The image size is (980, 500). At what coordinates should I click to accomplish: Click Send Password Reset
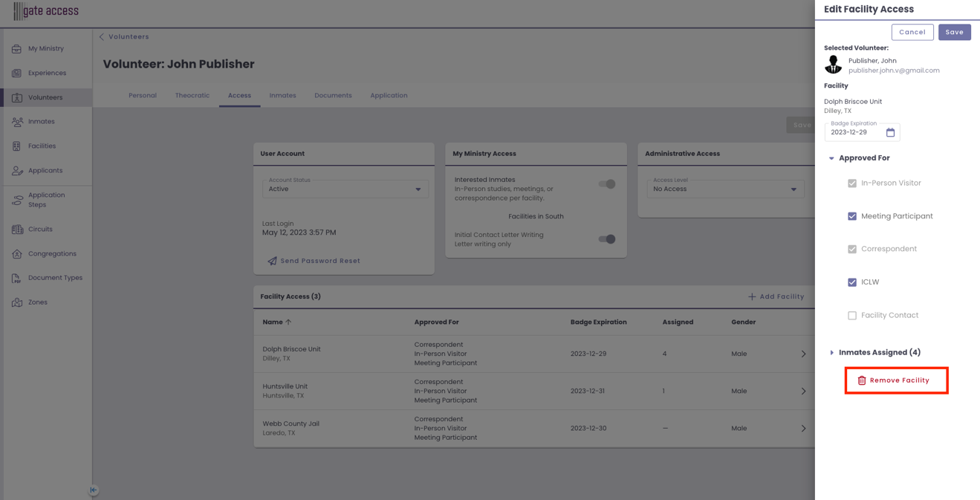pyautogui.click(x=314, y=262)
